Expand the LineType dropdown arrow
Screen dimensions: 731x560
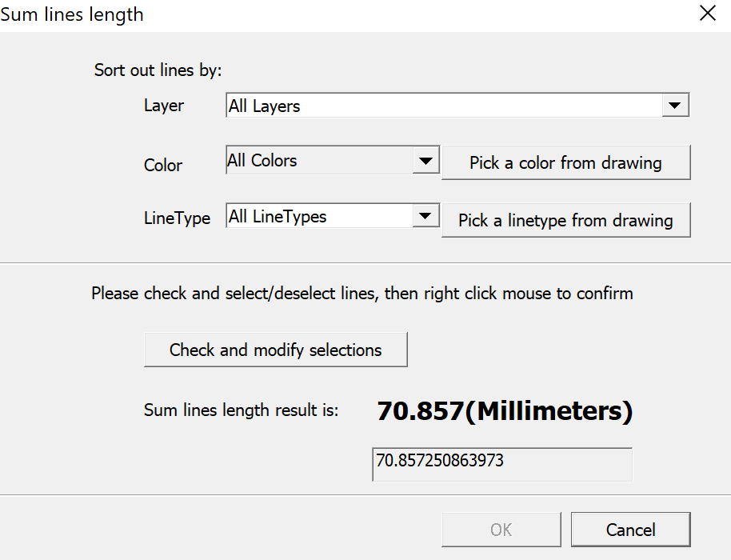pos(425,216)
